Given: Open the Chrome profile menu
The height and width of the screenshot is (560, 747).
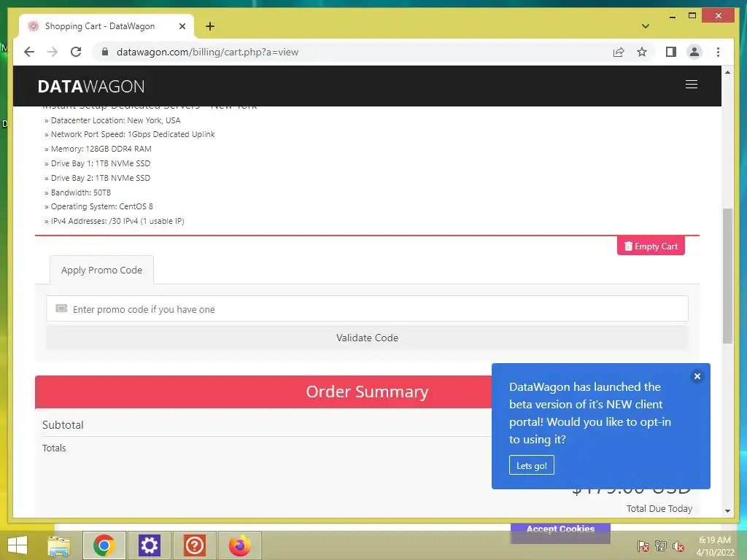Looking at the screenshot, I should click(x=694, y=52).
